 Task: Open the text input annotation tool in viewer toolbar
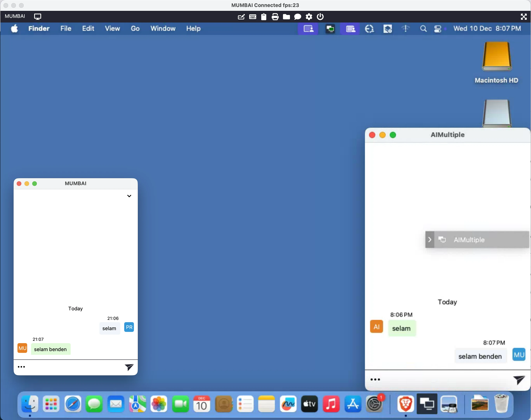click(x=241, y=17)
